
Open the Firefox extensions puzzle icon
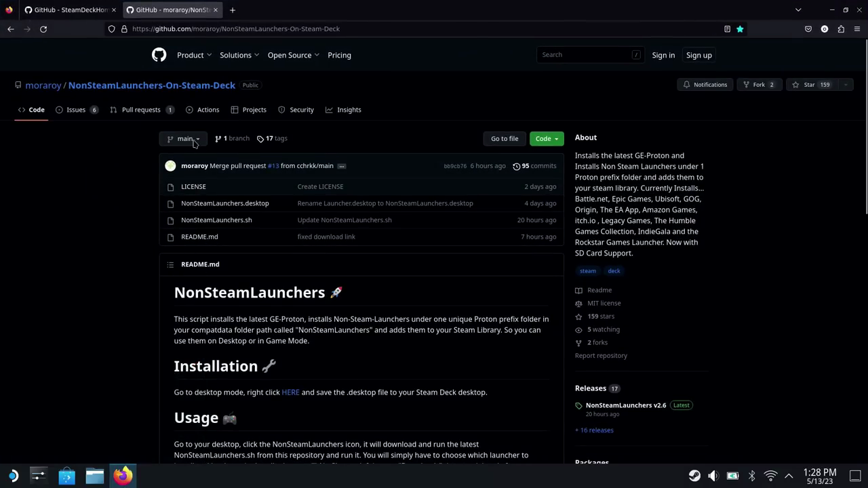pos(841,29)
